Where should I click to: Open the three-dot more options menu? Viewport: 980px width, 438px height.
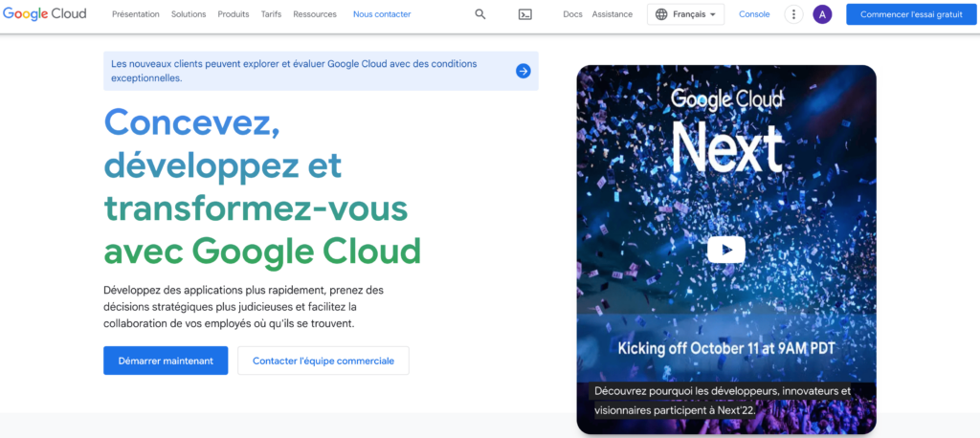click(x=792, y=14)
